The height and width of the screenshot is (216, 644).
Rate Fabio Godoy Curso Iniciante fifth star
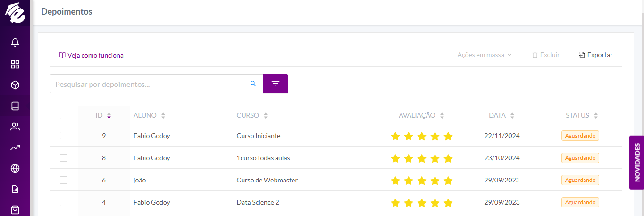tap(448, 136)
